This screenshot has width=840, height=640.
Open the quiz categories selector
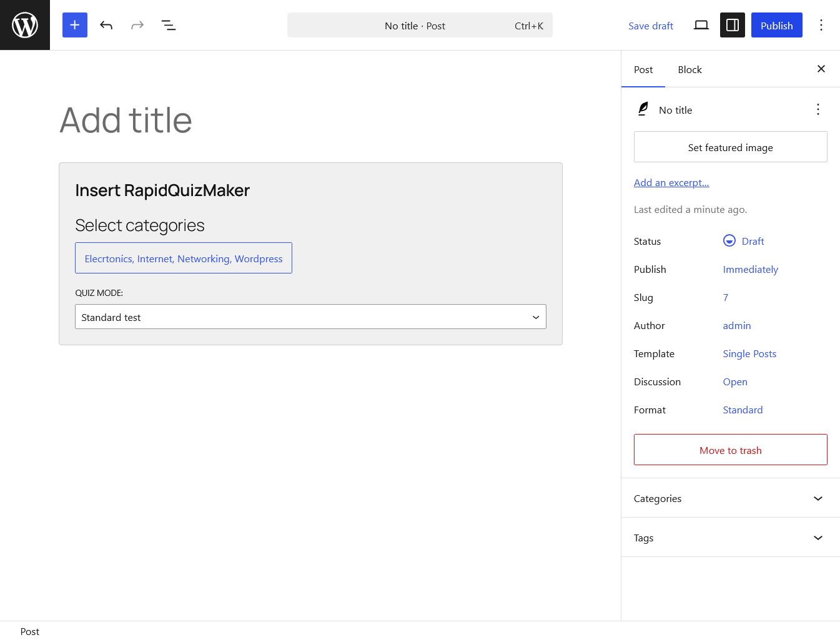[184, 258]
